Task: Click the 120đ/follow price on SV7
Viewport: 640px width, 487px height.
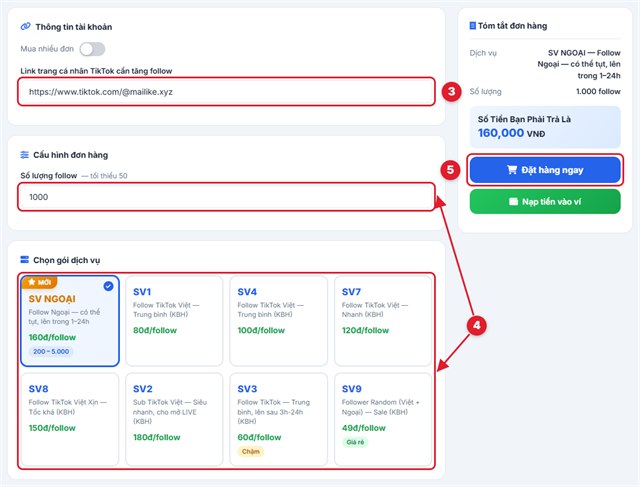Action: click(x=365, y=330)
